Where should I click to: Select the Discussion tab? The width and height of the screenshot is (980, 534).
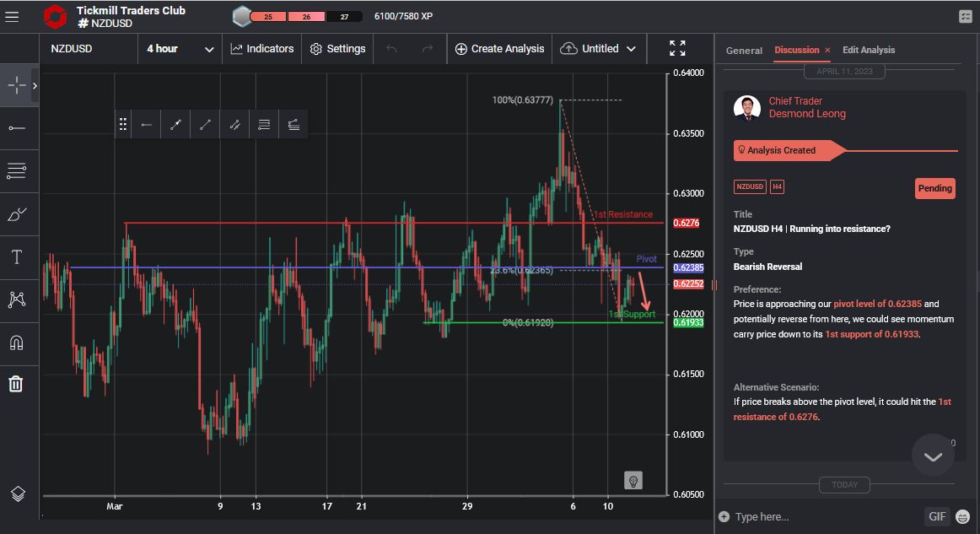pyautogui.click(x=796, y=50)
